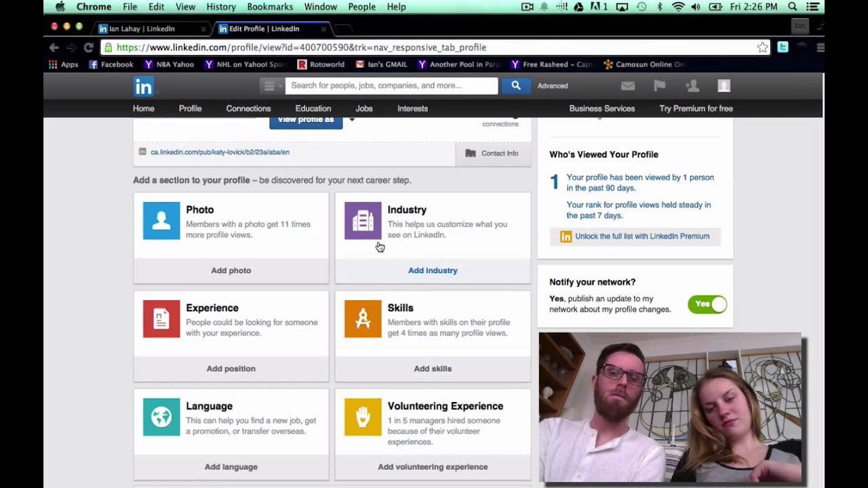Open the Rotoworld bookmark
The height and width of the screenshot is (488, 868).
pos(321,64)
